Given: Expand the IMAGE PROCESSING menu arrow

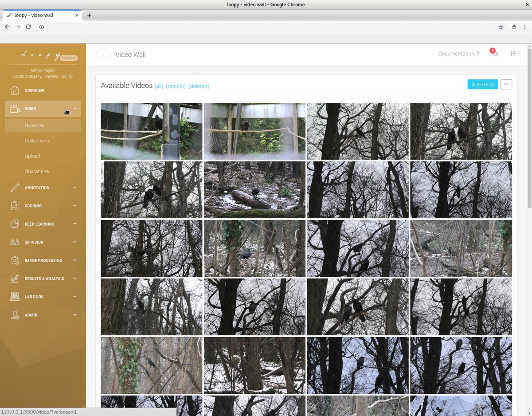Looking at the screenshot, I should pyautogui.click(x=74, y=260).
